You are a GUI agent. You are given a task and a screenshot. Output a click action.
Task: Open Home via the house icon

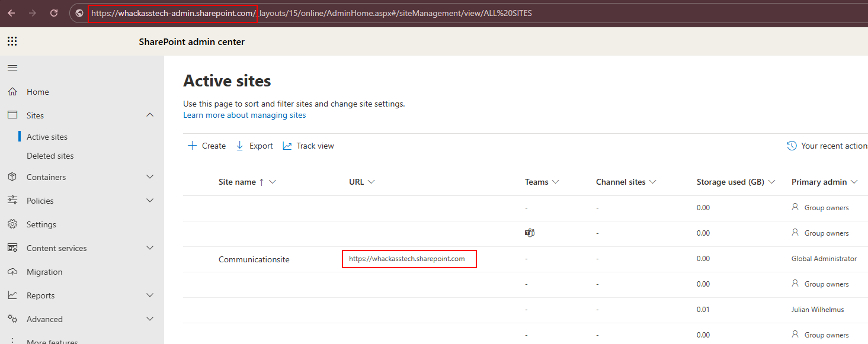[12, 92]
